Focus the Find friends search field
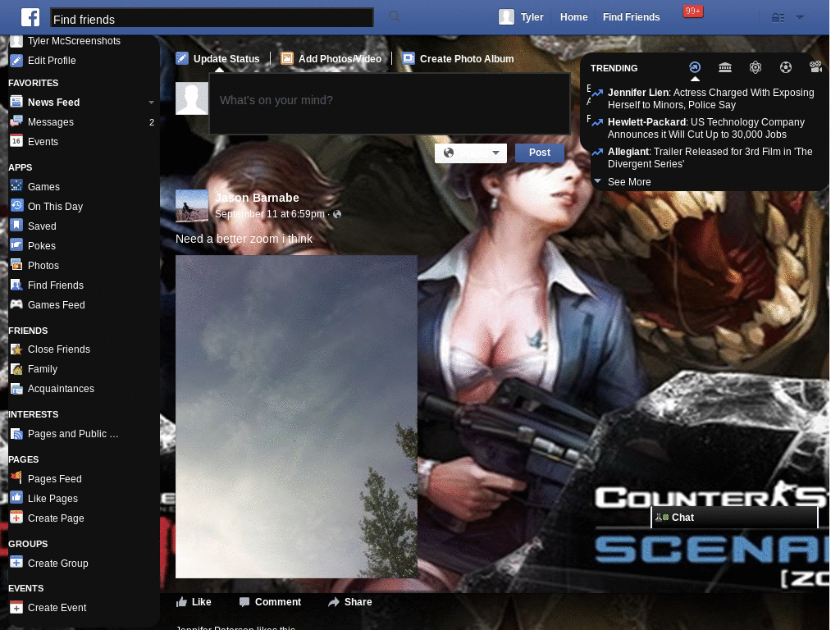Screen dimensions: 840x630 point(212,18)
